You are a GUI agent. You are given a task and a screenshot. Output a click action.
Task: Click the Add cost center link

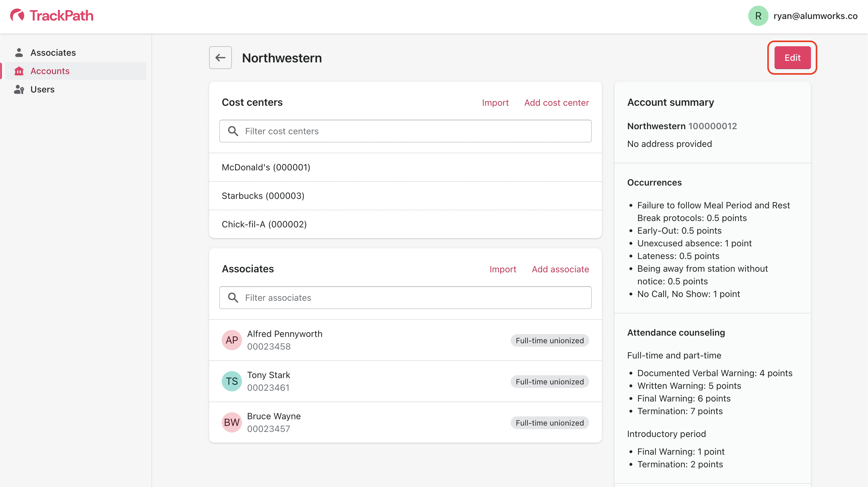click(x=556, y=102)
